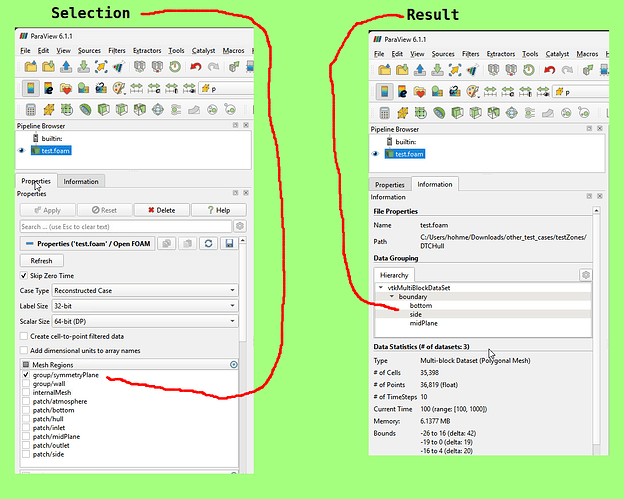
Task: Uncheck Skip Zero Time
Action: (24, 275)
